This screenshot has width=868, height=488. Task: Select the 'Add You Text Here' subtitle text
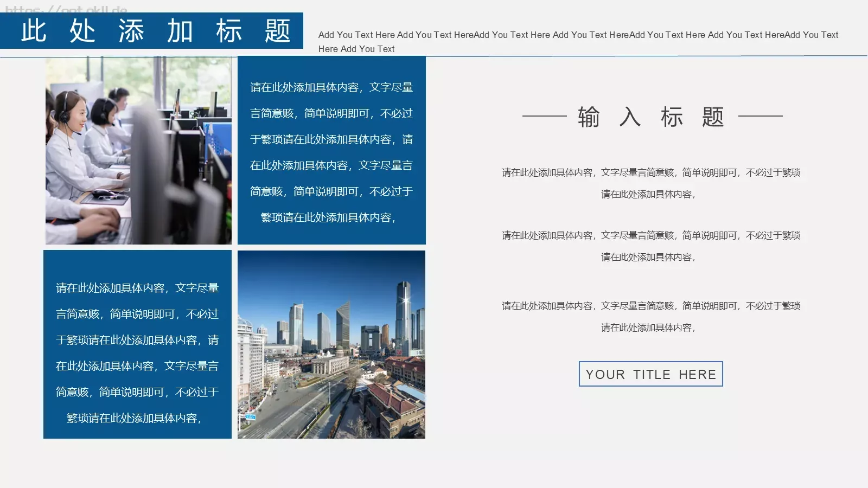578,42
